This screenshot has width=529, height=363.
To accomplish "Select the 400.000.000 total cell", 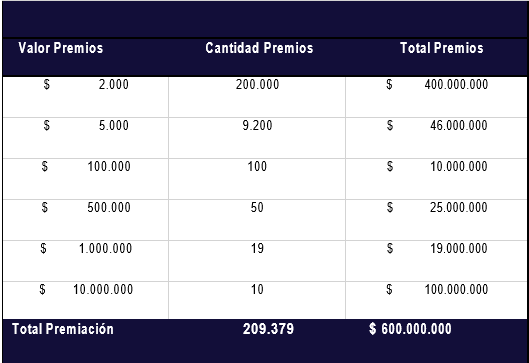I will point(437,97).
